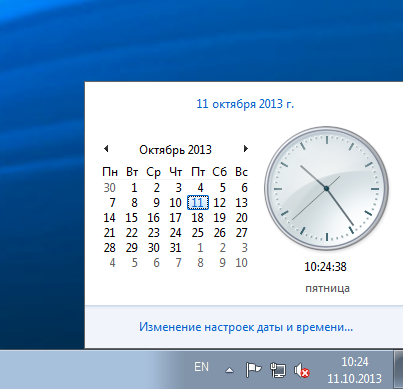Screen dimensions: 403x389
Task: Select October 29 in the calendar
Action: pos(132,248)
